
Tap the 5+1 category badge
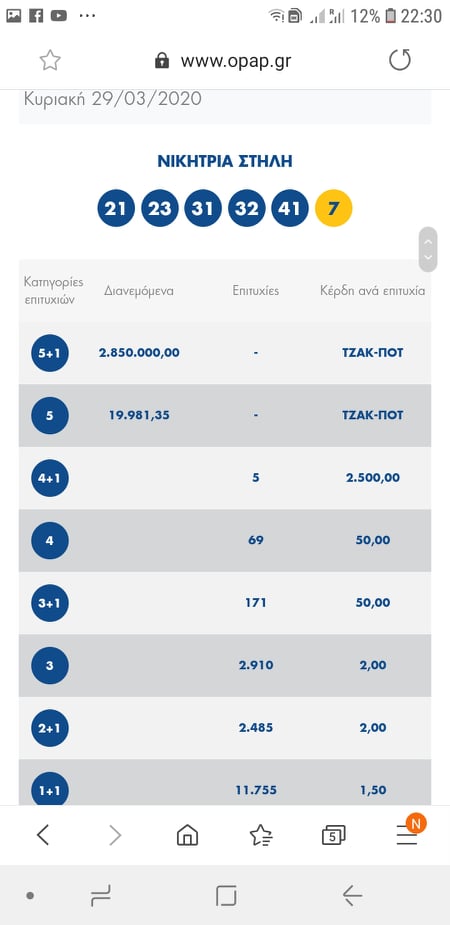[50, 353]
